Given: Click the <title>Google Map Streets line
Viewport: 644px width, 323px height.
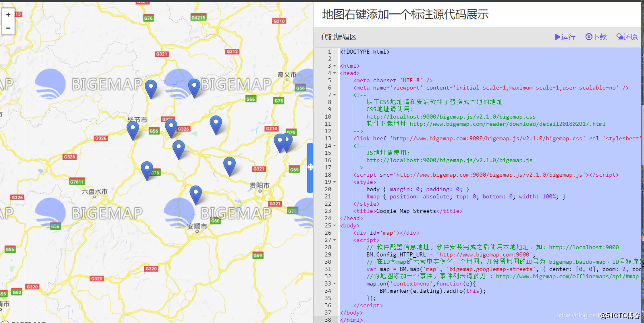Looking at the screenshot, I should [x=408, y=211].
